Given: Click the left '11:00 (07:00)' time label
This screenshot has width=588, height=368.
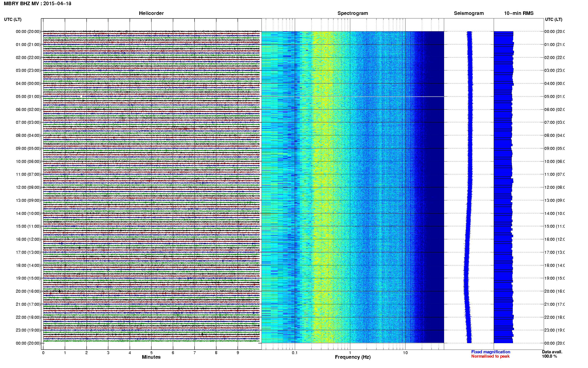Looking at the screenshot, I should pyautogui.click(x=28, y=174).
